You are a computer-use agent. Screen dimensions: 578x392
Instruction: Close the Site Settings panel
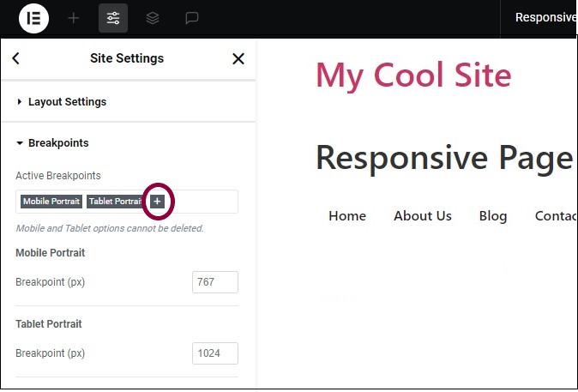tap(238, 58)
